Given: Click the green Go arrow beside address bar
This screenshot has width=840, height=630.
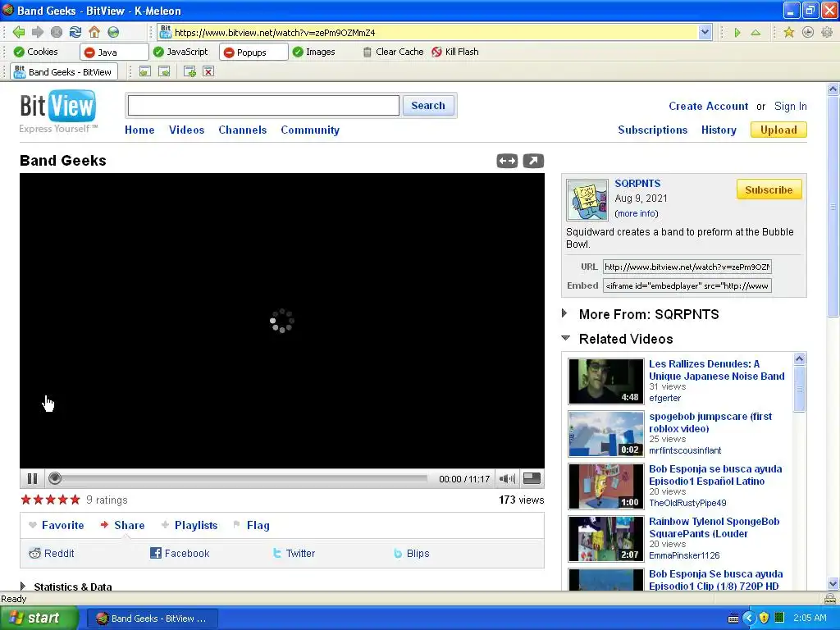Looking at the screenshot, I should tap(737, 33).
